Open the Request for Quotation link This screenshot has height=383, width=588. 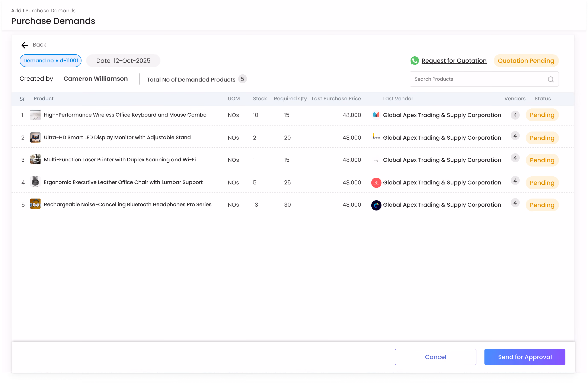(x=454, y=61)
